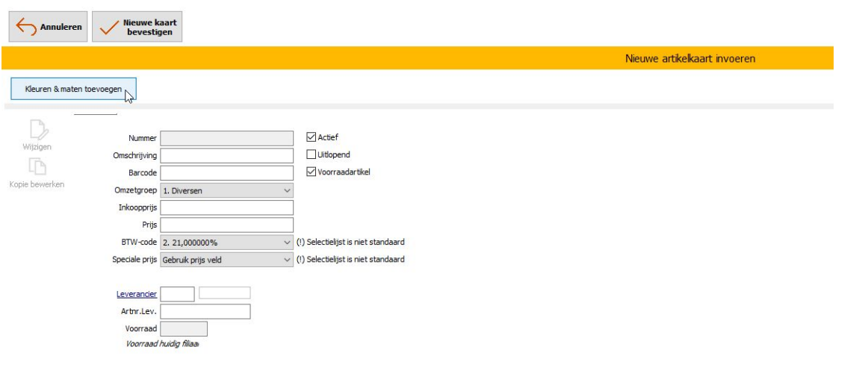Click the Voorraad field
The height and width of the screenshot is (388, 868).
[184, 329]
